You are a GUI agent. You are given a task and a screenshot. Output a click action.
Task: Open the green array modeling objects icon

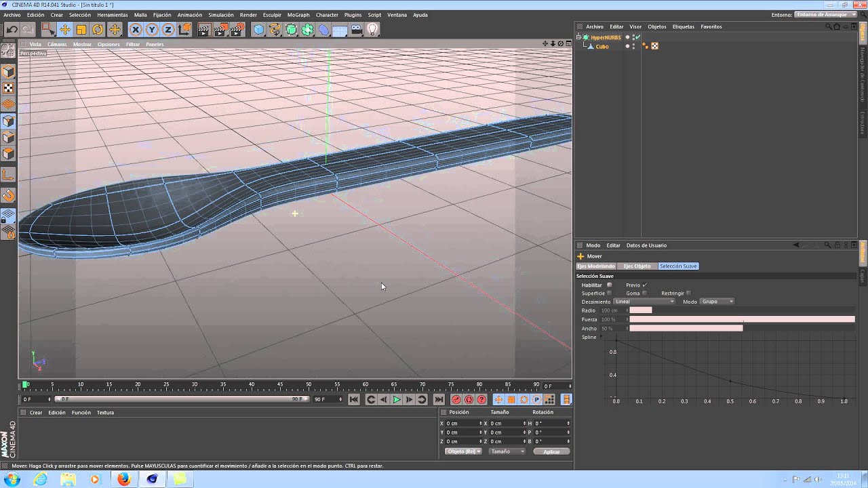[x=307, y=29]
